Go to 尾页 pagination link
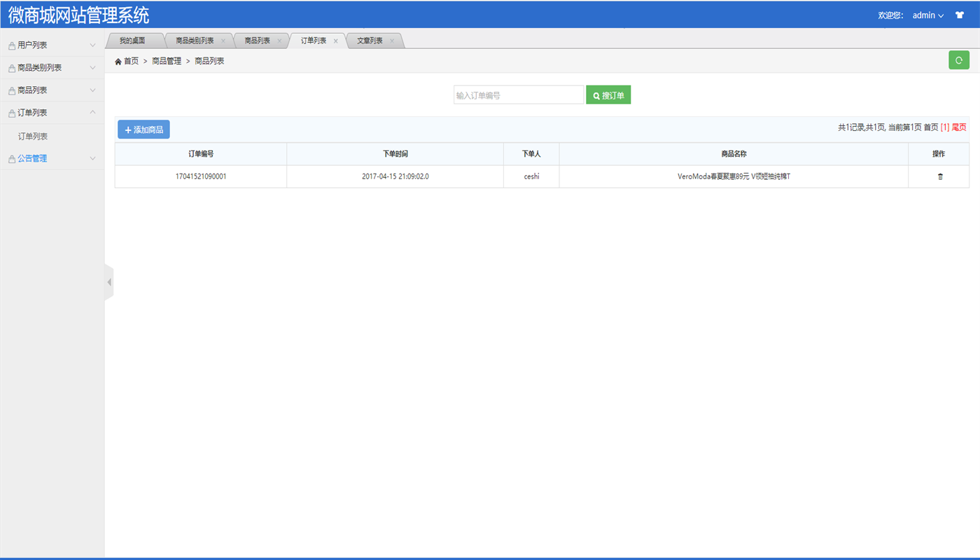Image resolution: width=980 pixels, height=560 pixels. click(959, 127)
